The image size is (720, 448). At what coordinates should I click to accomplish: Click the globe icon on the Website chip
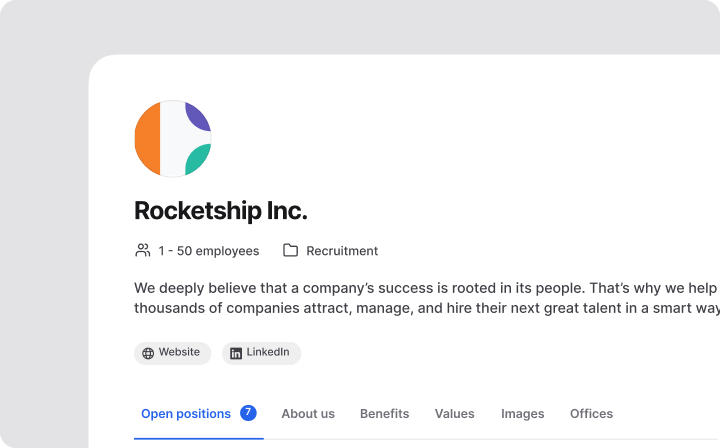(x=148, y=353)
